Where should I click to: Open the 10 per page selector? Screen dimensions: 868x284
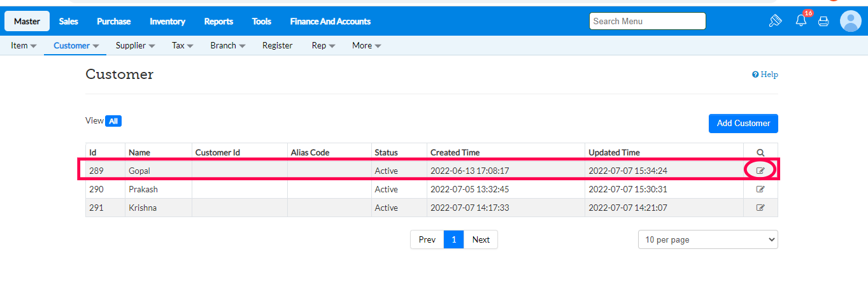tap(708, 239)
